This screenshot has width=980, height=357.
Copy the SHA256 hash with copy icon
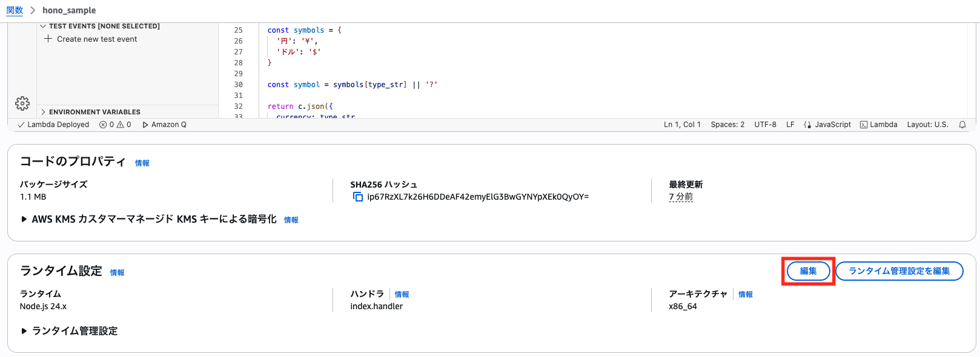(358, 197)
